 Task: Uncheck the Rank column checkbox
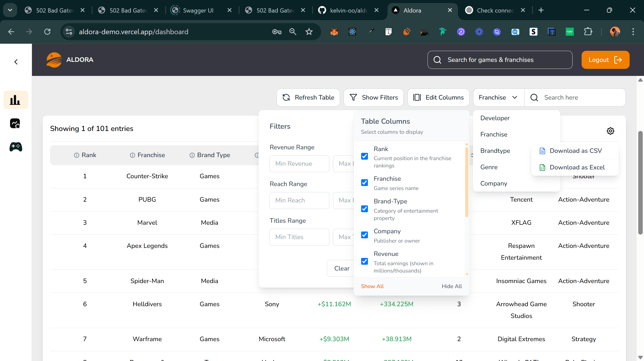coord(364,156)
